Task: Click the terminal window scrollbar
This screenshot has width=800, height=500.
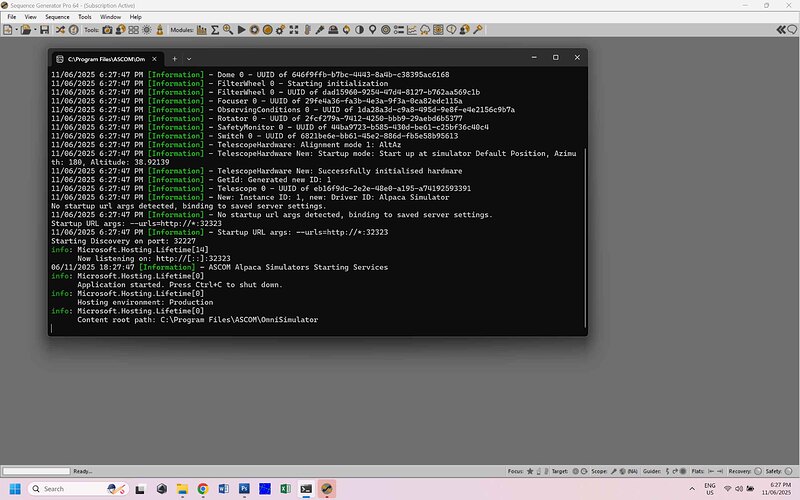Action: 585,238
